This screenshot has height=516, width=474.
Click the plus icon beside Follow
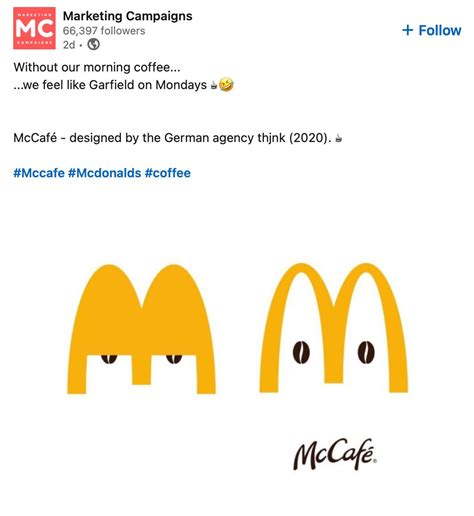pyautogui.click(x=408, y=30)
